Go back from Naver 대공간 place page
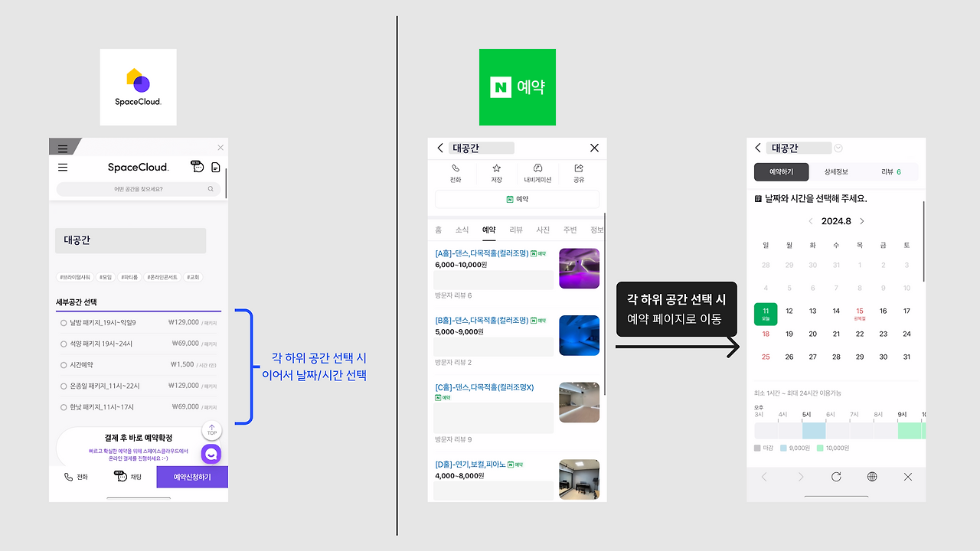 (x=440, y=148)
